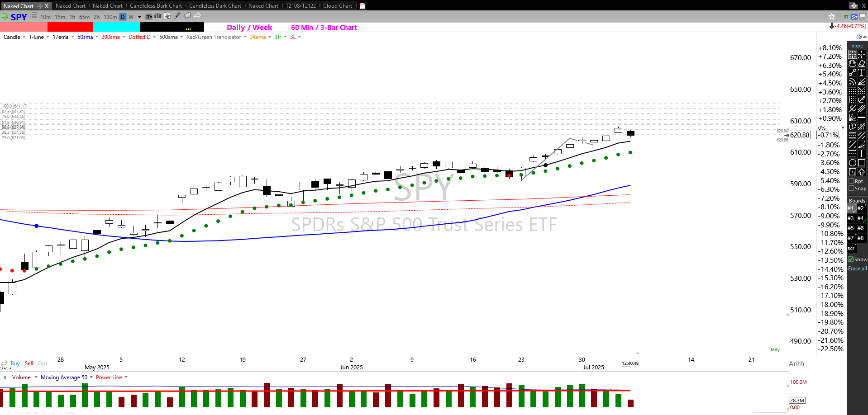Open the watchlist list icon next to SPY
The image size is (868, 415).
[33, 15]
